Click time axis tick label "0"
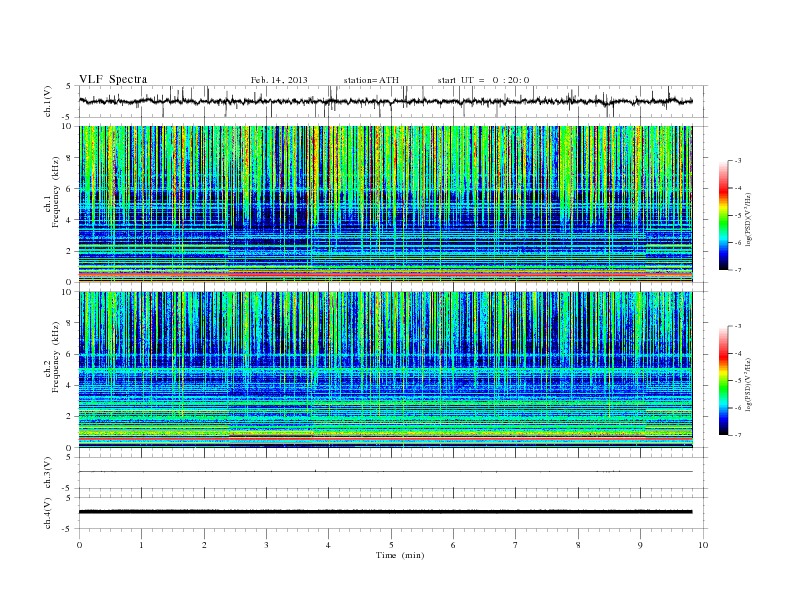The width and height of the screenshot is (792, 612). 79,545
